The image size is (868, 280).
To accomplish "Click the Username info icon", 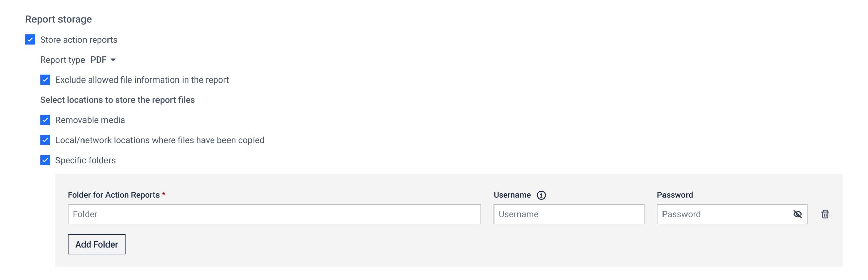I will 541,195.
